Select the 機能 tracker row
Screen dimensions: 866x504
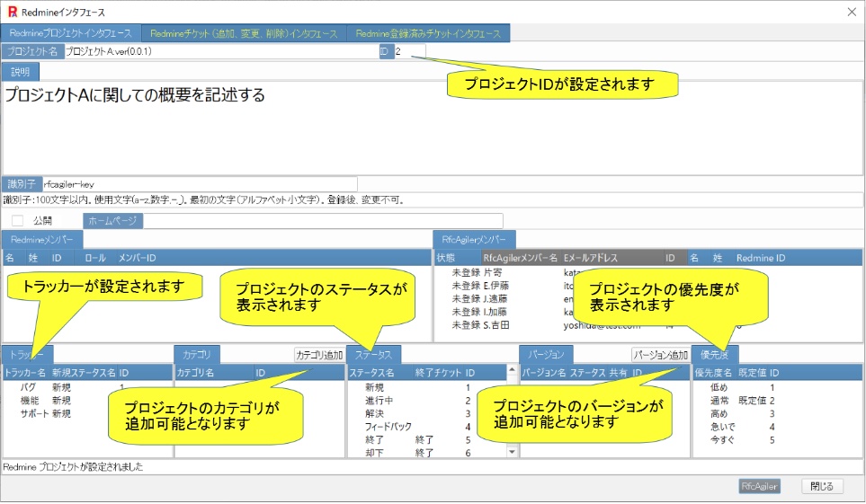pyautogui.click(x=87, y=401)
